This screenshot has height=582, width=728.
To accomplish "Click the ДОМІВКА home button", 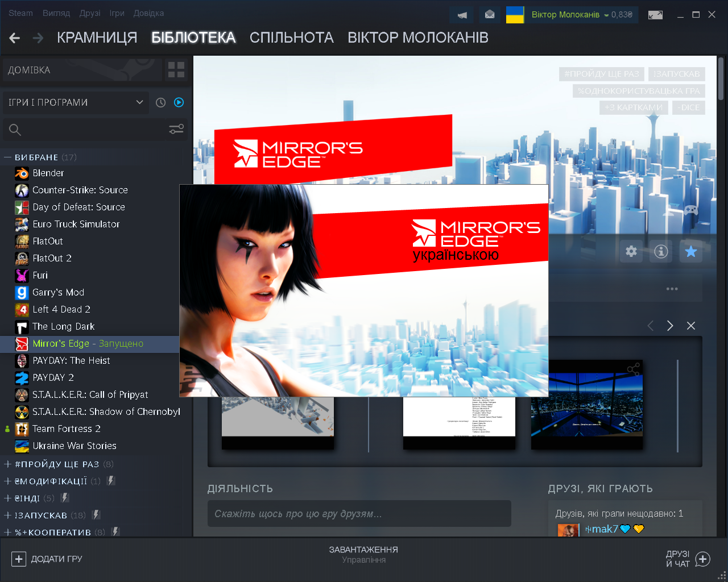I will click(82, 70).
